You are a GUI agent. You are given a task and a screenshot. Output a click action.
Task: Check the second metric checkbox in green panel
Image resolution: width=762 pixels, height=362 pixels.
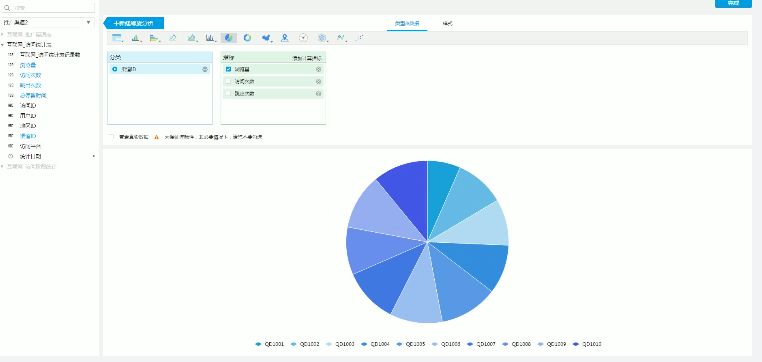228,81
